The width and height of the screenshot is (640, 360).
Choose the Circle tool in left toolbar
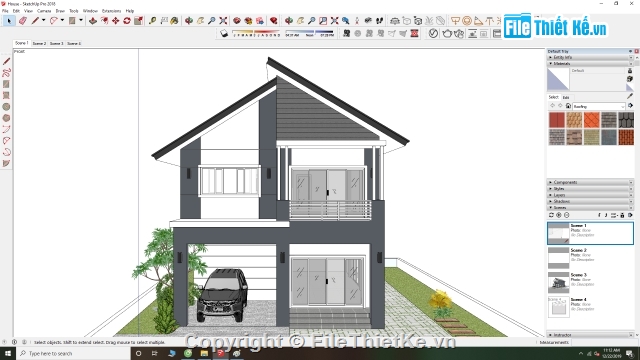[x=6, y=107]
